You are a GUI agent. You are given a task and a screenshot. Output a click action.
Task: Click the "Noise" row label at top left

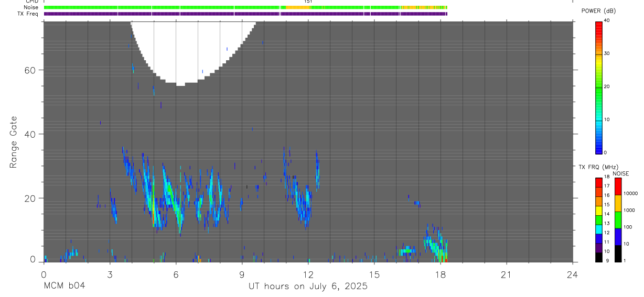click(31, 7)
